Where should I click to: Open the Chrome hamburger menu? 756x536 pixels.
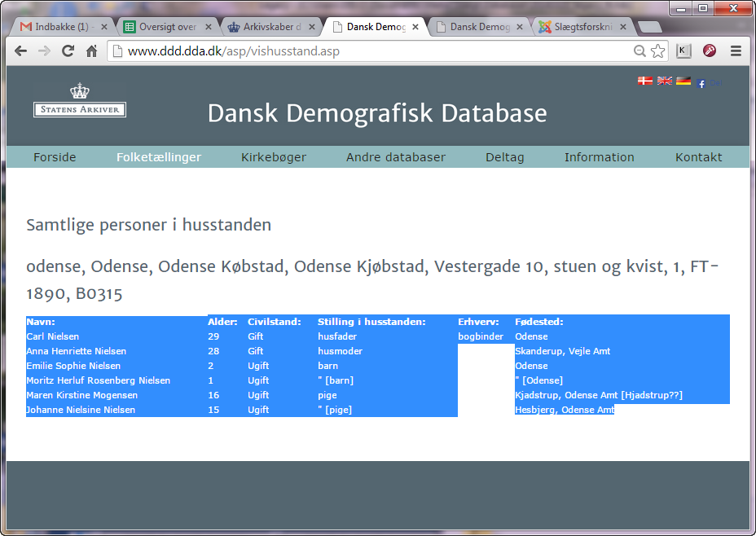pyautogui.click(x=736, y=51)
